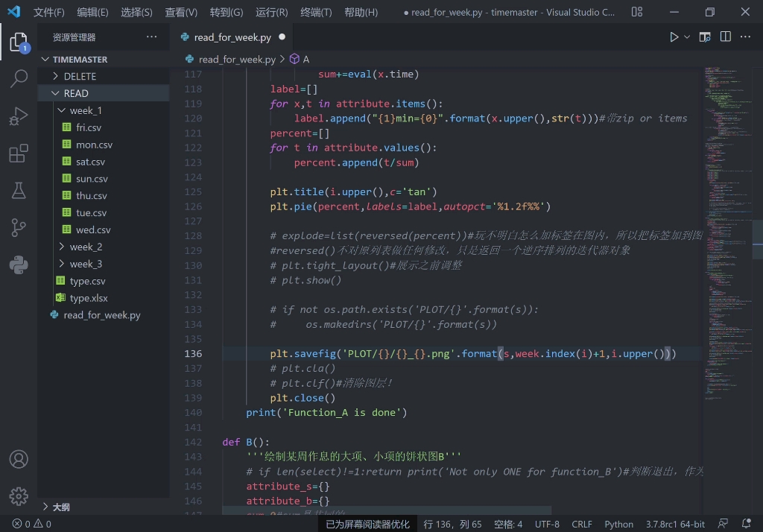Open the 终端(T) menu

pos(314,12)
